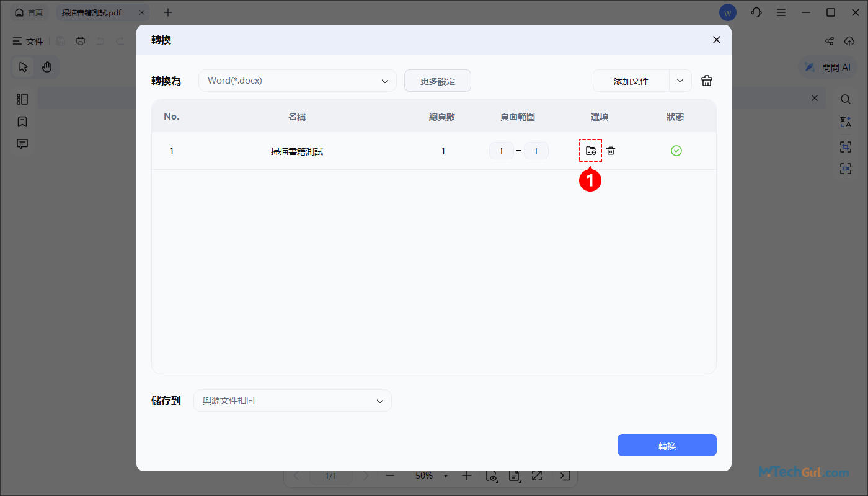Open the hamburger menu in title bar
The height and width of the screenshot is (496, 868).
tap(781, 12)
